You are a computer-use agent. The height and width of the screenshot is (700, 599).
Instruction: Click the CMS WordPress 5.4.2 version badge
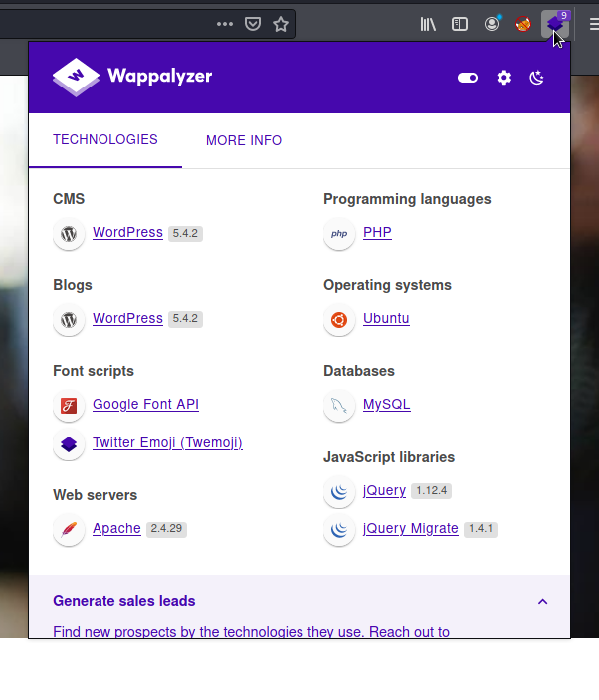[x=185, y=233]
